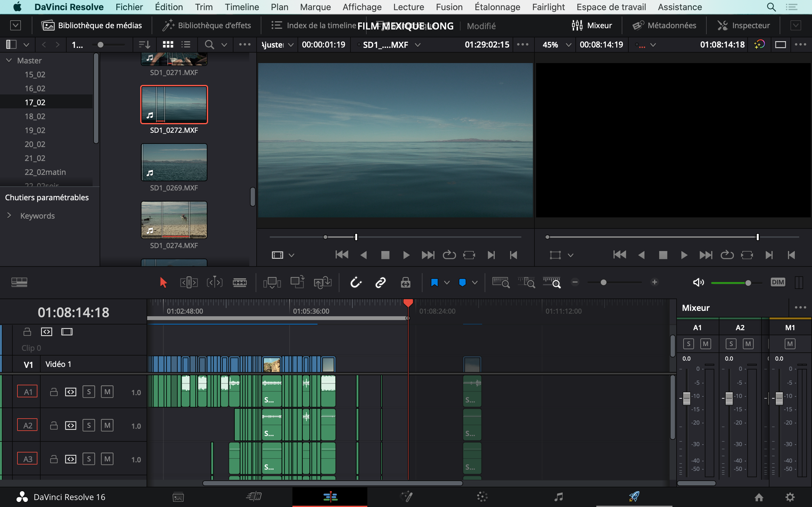Solo audio track A2
Image resolution: width=812 pixels, height=507 pixels.
click(x=88, y=425)
